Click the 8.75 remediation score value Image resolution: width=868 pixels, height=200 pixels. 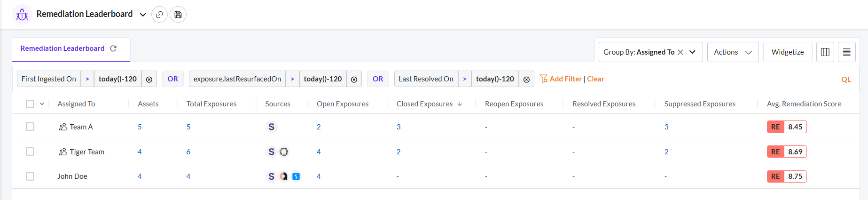pos(795,176)
